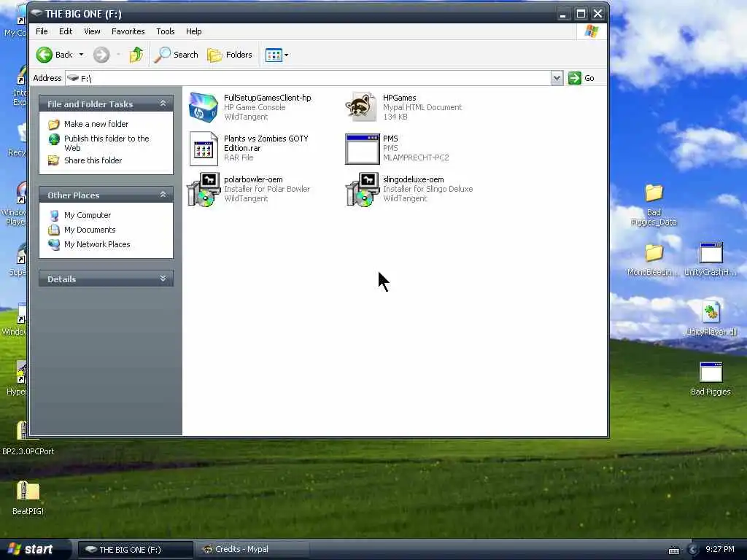Switch to THE BIG ONE (F:) taskbar button
This screenshot has height=560, width=747.
pos(135,550)
